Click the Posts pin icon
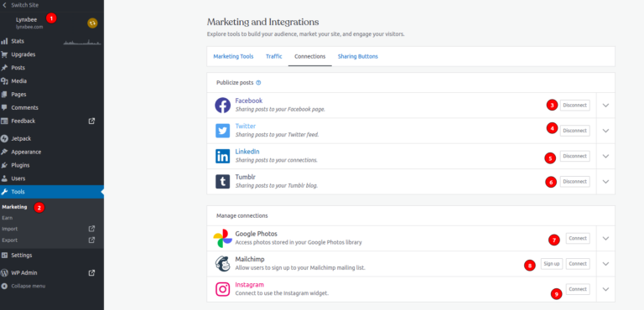 pyautogui.click(x=4, y=68)
